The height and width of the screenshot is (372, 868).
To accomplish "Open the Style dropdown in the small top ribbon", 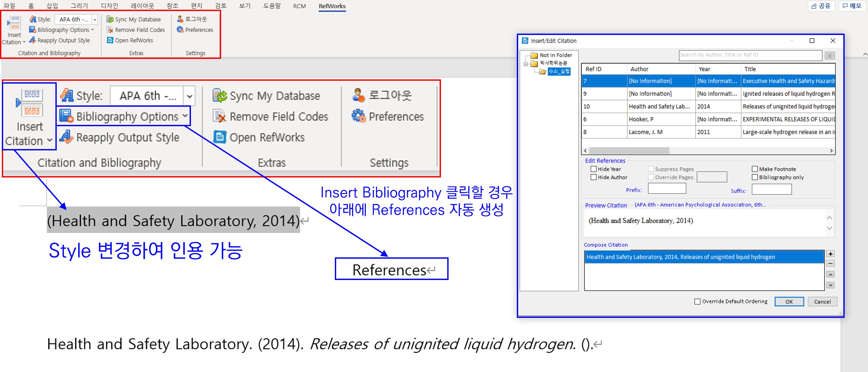I will click(x=95, y=19).
